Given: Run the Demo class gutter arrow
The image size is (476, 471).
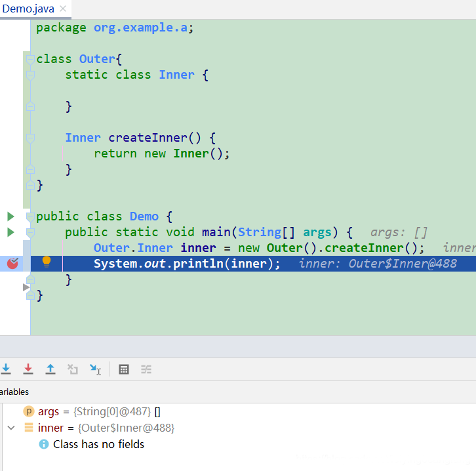Looking at the screenshot, I should point(10,216).
